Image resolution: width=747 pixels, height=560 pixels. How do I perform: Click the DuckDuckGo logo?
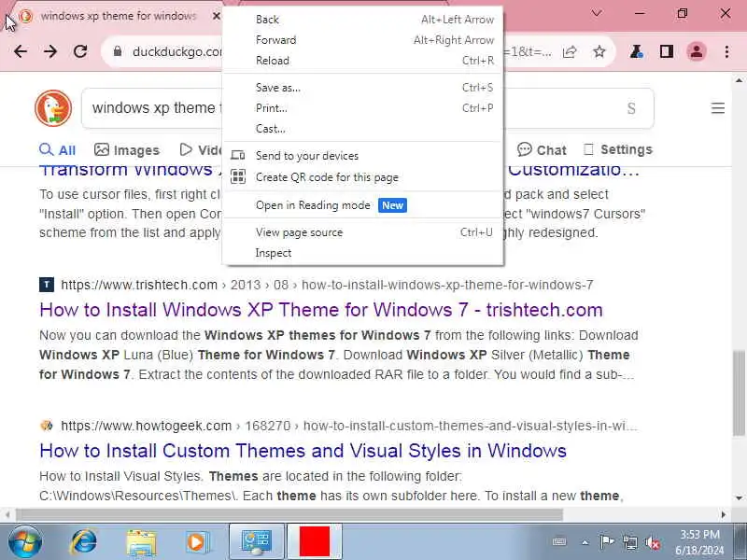53,108
